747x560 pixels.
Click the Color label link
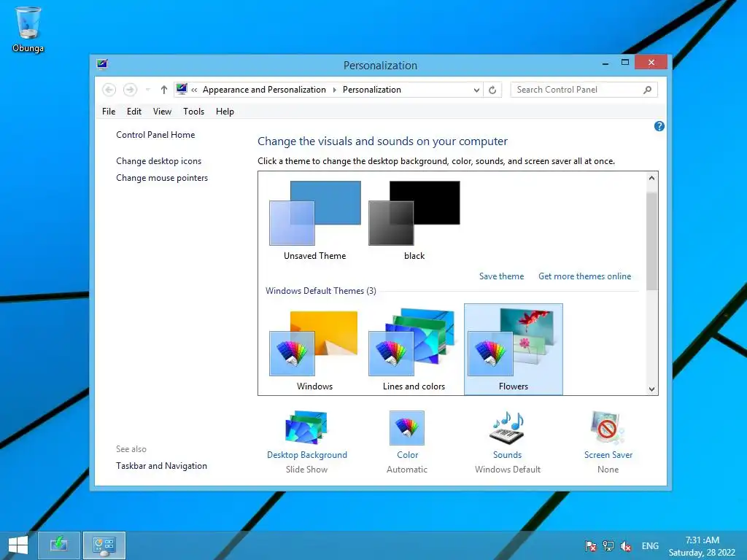point(407,455)
